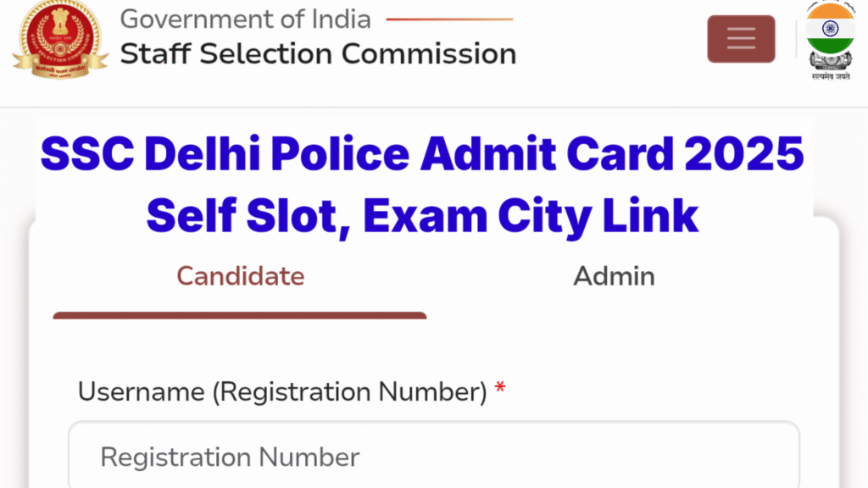The width and height of the screenshot is (868, 488).
Task: Click the Registration Number placeholder text
Action: pyautogui.click(x=230, y=457)
